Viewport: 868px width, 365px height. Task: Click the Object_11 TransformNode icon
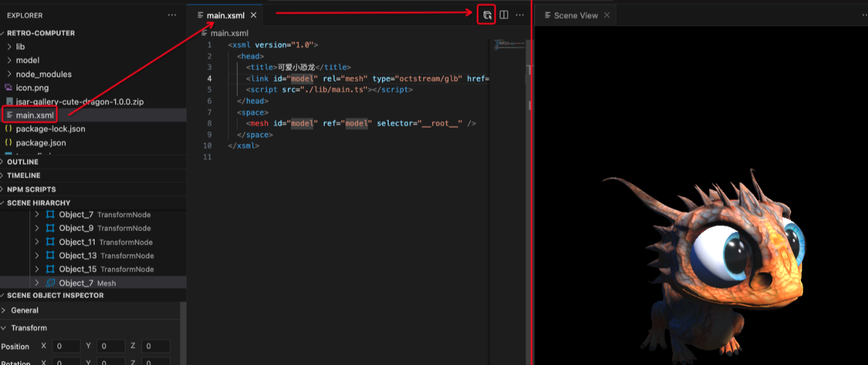[50, 242]
